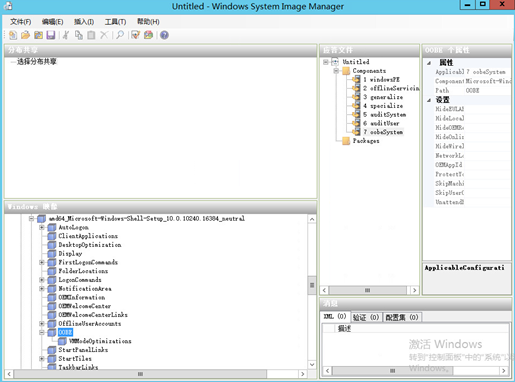Expand the NotificationArea node

(42, 288)
